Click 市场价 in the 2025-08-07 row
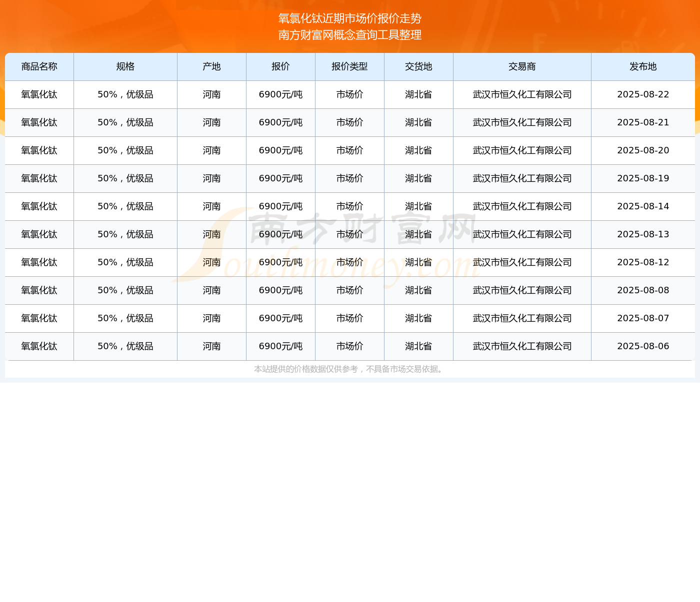Viewport: 700px width, 602px height. pyautogui.click(x=349, y=318)
